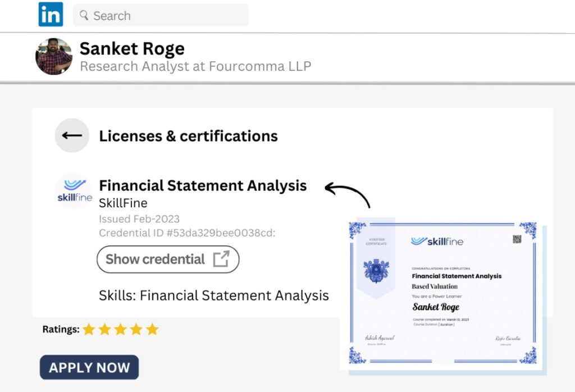This screenshot has height=392, width=575.
Task: Click the search magnifier icon
Action: [84, 15]
